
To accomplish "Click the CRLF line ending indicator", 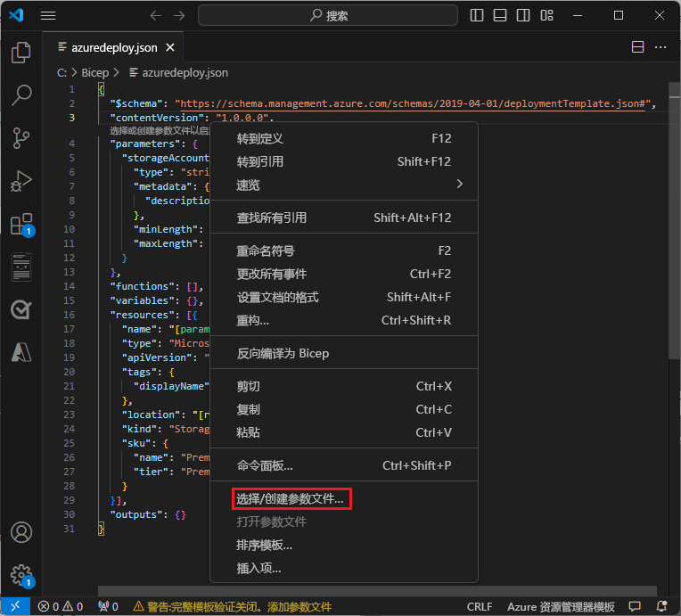I will point(480,606).
